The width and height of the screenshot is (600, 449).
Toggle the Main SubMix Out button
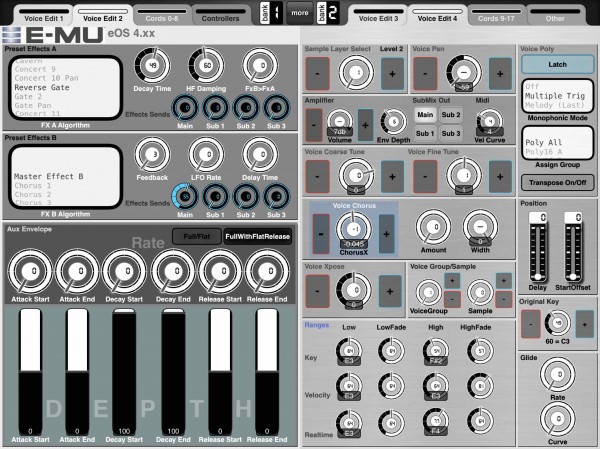click(425, 115)
